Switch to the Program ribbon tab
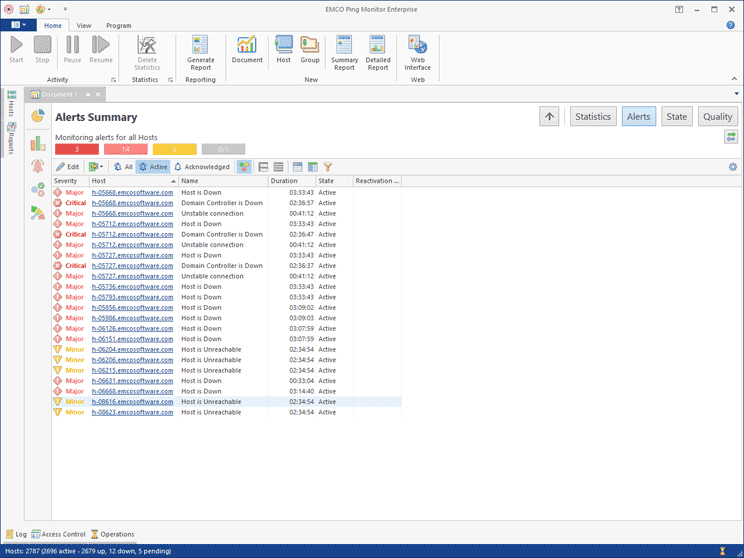The height and width of the screenshot is (558, 744). tap(118, 25)
